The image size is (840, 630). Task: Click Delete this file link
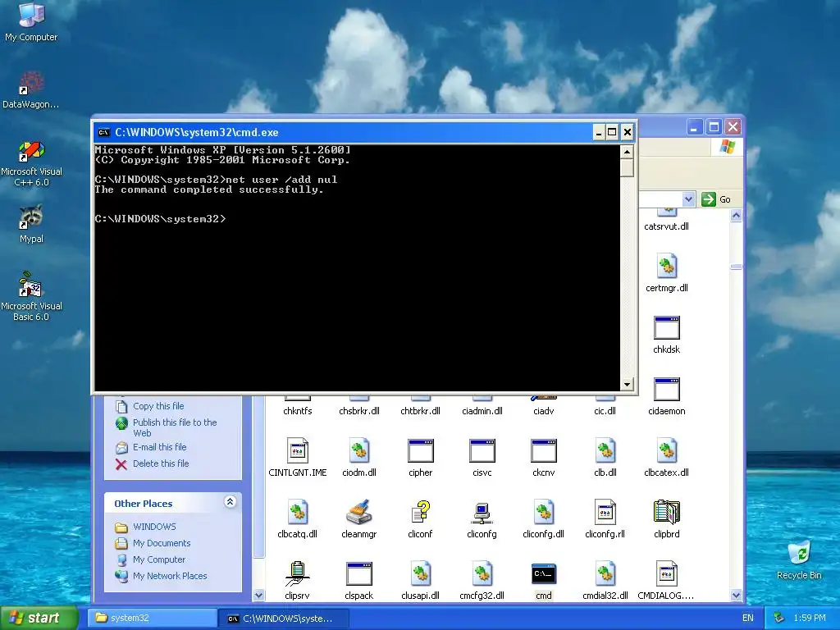(x=161, y=463)
